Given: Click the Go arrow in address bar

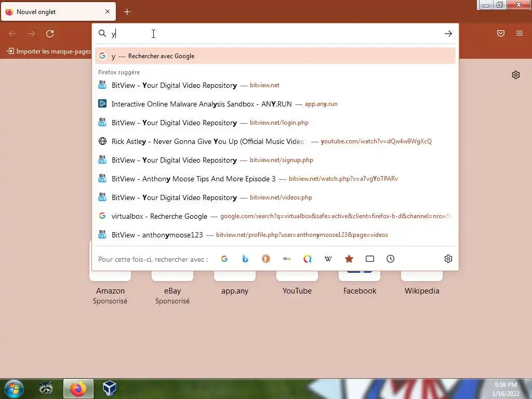Looking at the screenshot, I should pos(448,34).
